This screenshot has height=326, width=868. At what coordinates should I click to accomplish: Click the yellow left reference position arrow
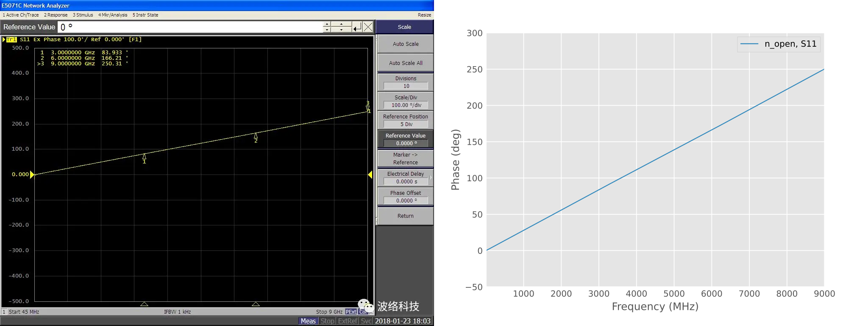[32, 174]
